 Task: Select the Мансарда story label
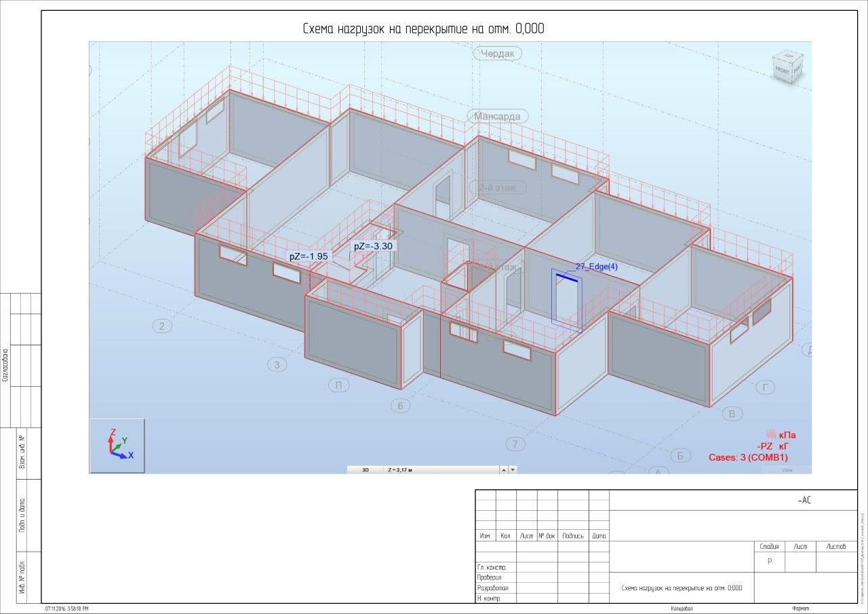coord(497,117)
